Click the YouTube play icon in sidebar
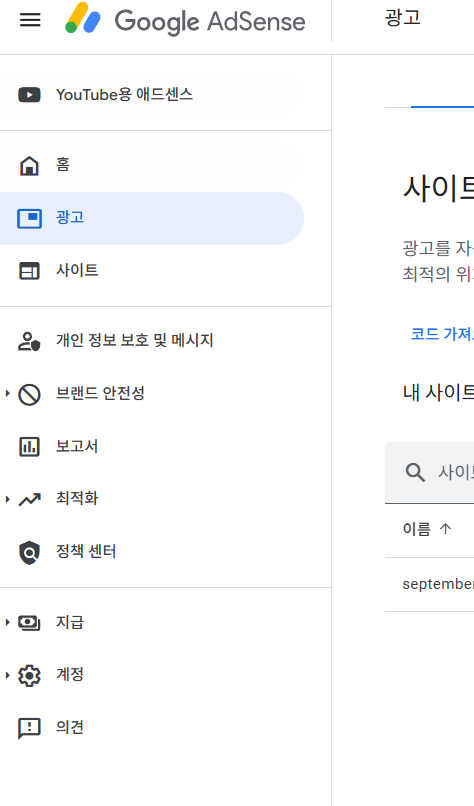Screen dimensions: 474x806 29,95
